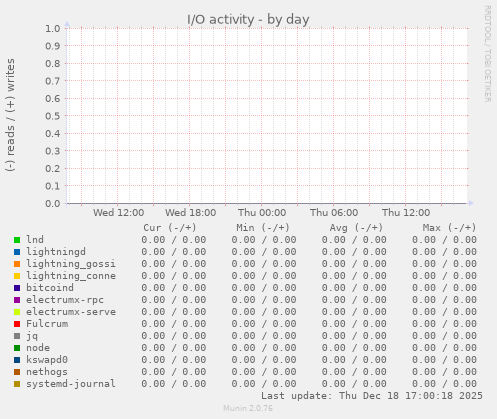Image resolution: width=497 pixels, height=419 pixels.
Task: Select the electrumx-rpc legend label
Action: tap(65, 300)
